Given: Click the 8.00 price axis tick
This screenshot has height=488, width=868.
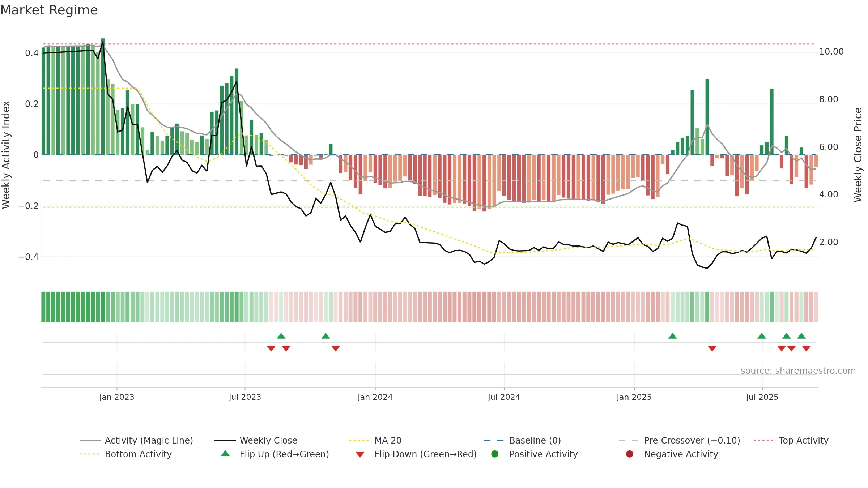Looking at the screenshot, I should coord(829,99).
